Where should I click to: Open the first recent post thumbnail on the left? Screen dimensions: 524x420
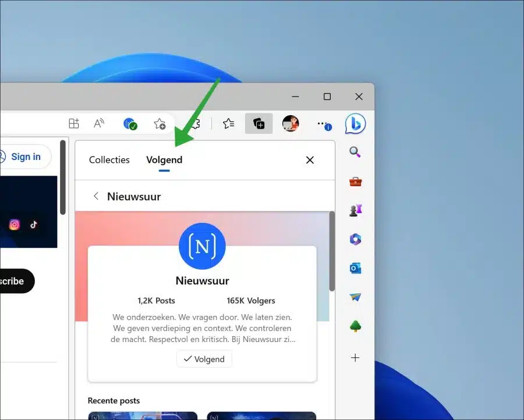[143, 416]
